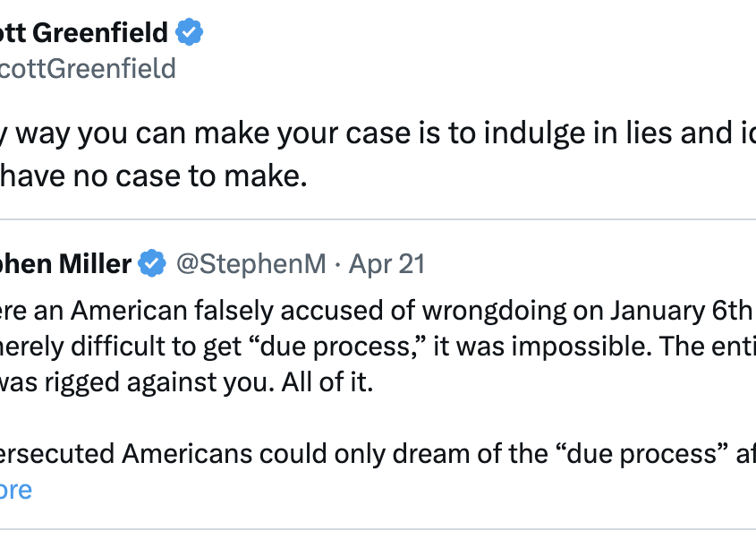Click the quoted line about persecuted Americans
The image size is (756, 548).
pyautogui.click(x=376, y=454)
